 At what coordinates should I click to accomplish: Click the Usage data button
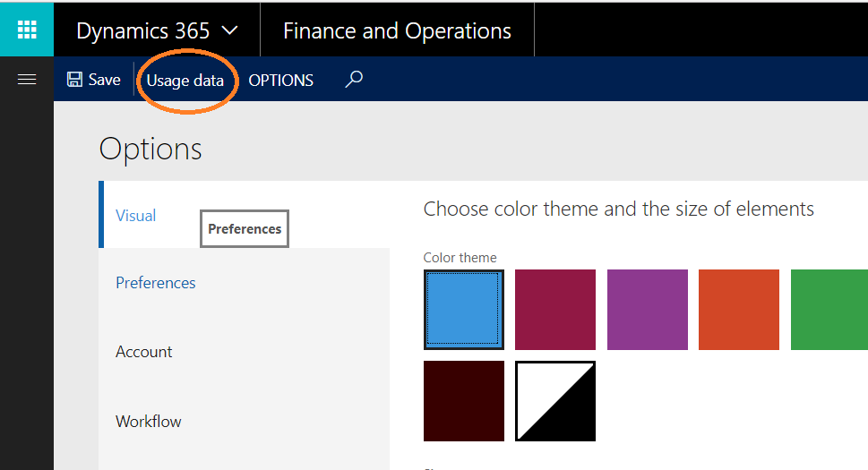click(185, 81)
